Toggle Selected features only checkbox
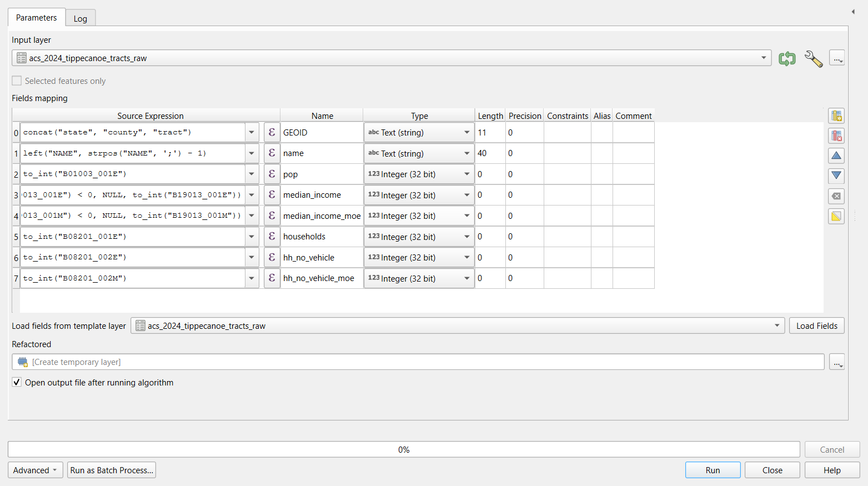The height and width of the screenshot is (486, 868). (x=17, y=81)
